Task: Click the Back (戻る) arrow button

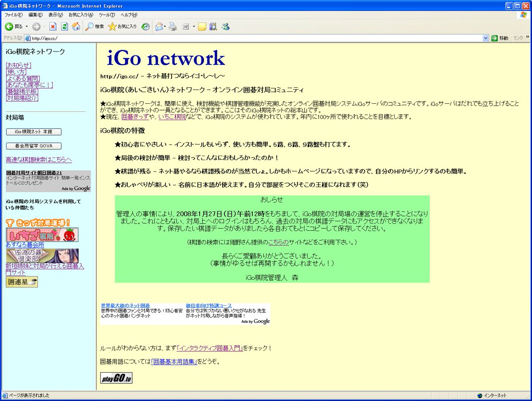Action: pyautogui.click(x=13, y=27)
